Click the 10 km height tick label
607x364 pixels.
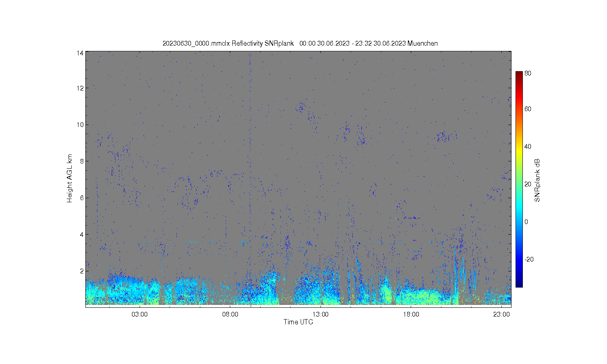80,125
